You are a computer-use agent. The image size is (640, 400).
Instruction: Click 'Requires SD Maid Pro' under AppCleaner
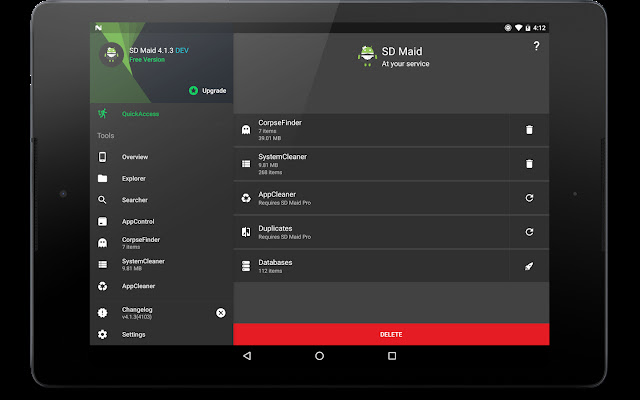(x=284, y=203)
